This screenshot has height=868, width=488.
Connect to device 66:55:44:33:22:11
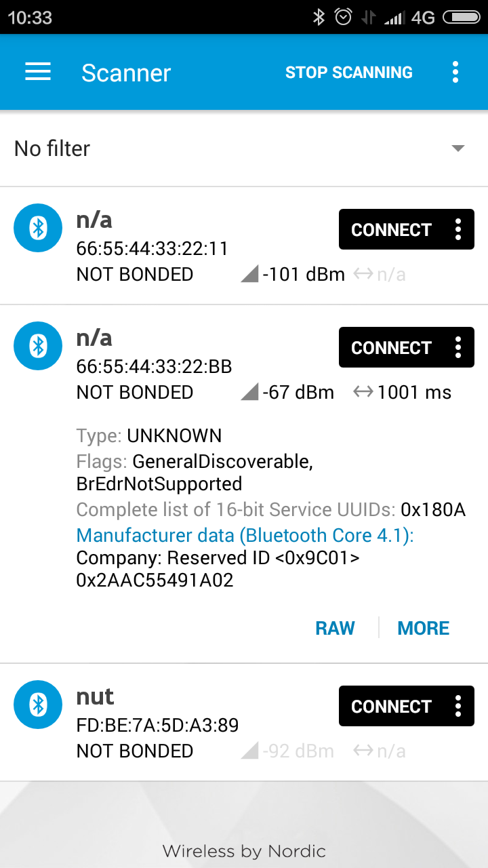(x=391, y=230)
